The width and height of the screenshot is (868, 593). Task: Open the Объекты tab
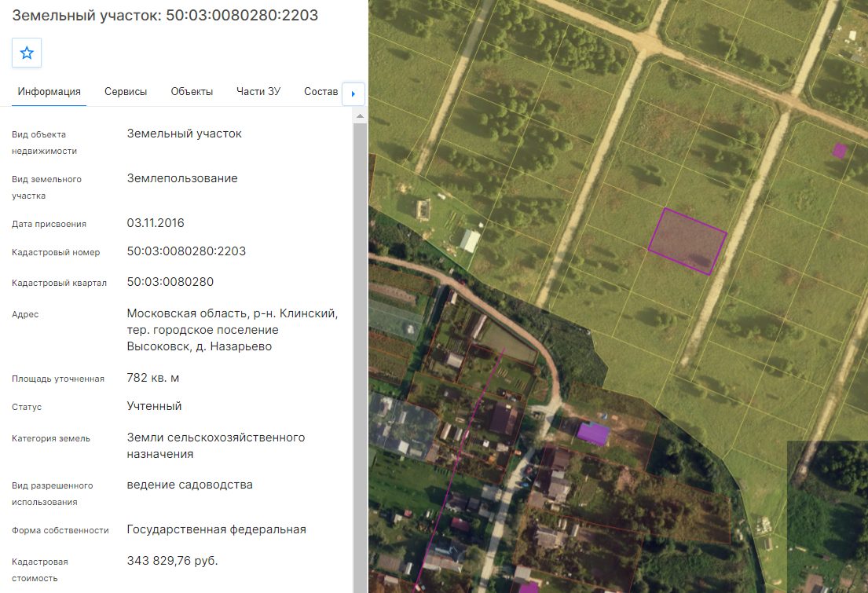pyautogui.click(x=192, y=91)
